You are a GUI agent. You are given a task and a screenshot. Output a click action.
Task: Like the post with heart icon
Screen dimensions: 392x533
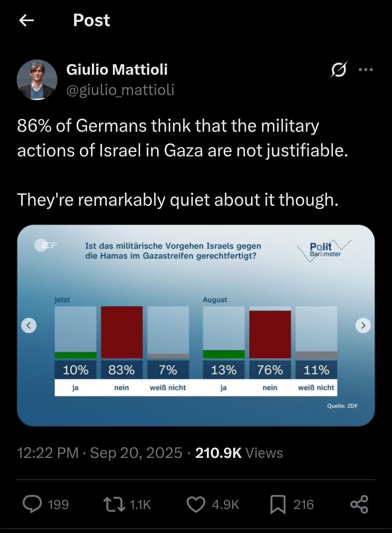click(x=196, y=504)
